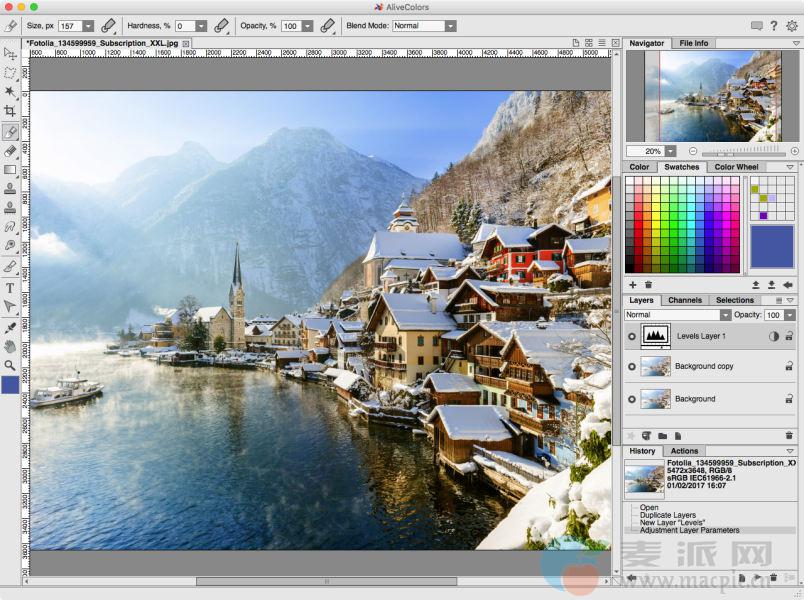804x600 pixels.
Task: Open the brush Size dropdown
Action: coord(88,25)
